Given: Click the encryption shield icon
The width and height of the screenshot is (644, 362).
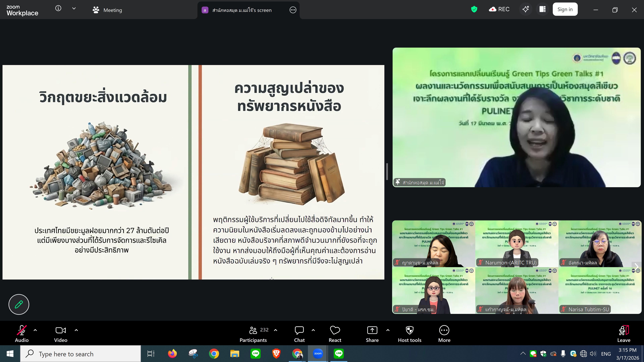Looking at the screenshot, I should point(474,10).
